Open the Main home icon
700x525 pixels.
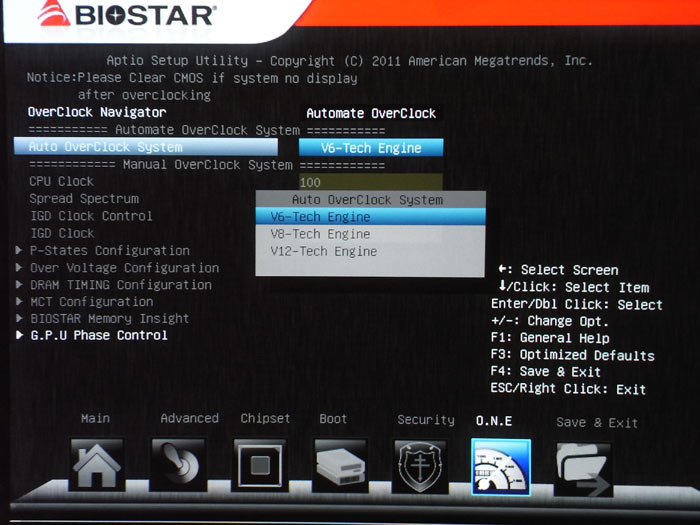click(96, 465)
